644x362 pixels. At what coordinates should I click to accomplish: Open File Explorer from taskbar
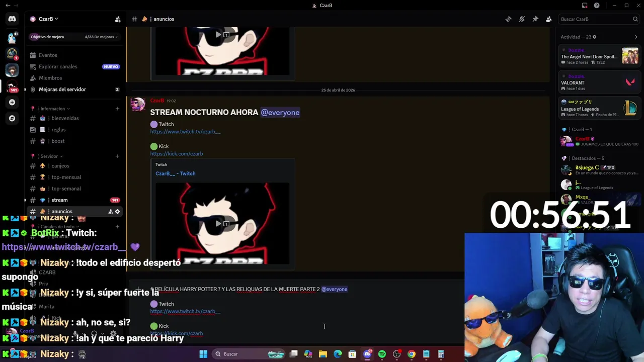coord(323,354)
